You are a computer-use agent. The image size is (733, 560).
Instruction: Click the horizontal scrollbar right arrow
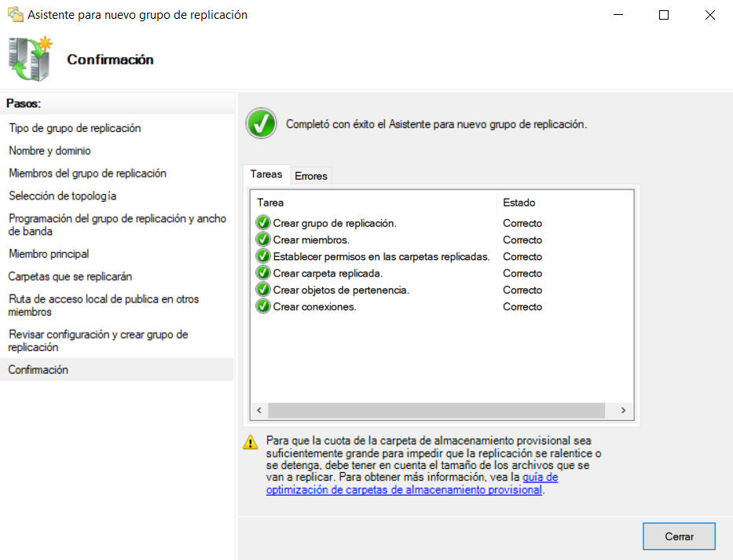(x=622, y=411)
